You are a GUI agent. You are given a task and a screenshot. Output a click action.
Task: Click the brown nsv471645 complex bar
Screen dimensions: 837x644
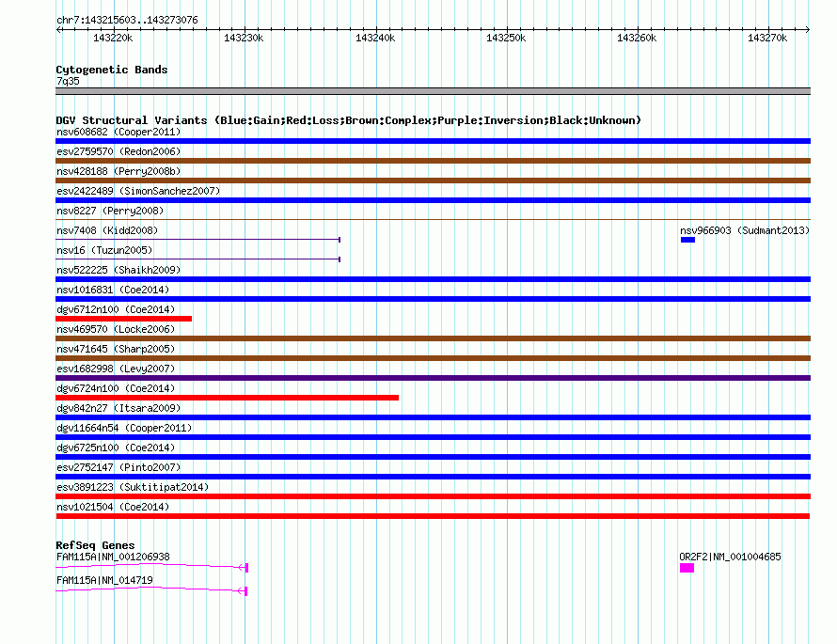point(433,358)
